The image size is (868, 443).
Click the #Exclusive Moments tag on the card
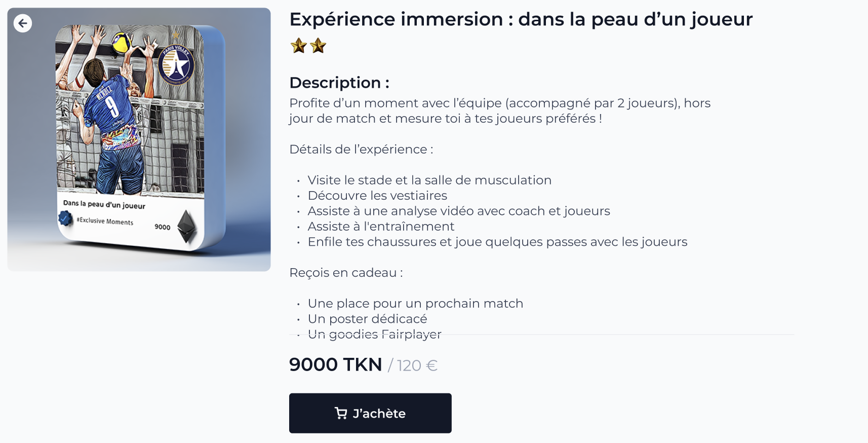coord(105,221)
